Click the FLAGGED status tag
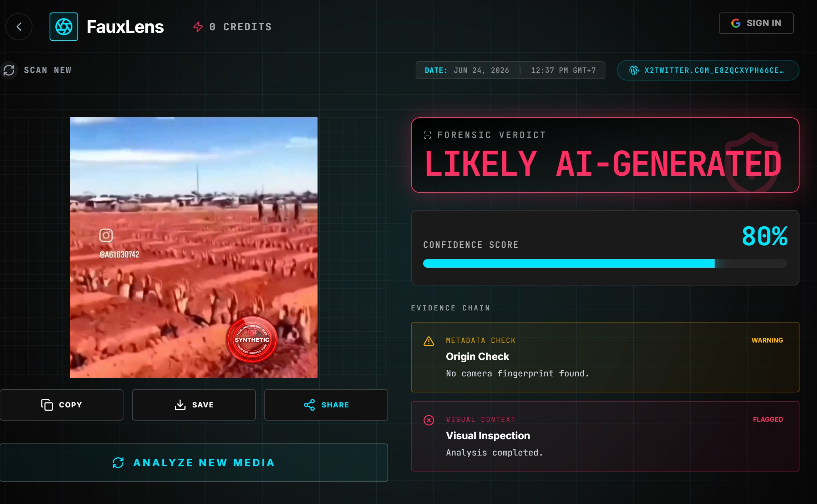Viewport: 817px width, 504px height. tap(768, 420)
